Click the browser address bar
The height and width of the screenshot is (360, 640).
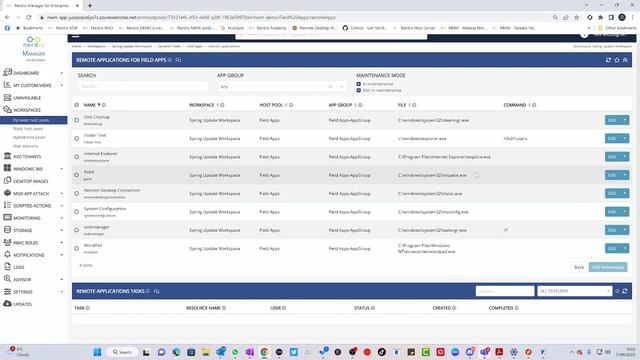[x=294, y=18]
